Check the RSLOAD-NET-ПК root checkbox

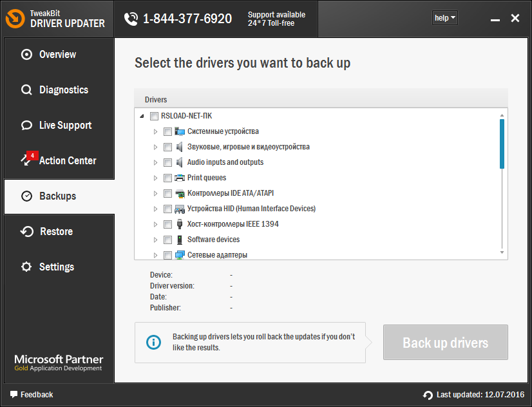pyautogui.click(x=154, y=116)
